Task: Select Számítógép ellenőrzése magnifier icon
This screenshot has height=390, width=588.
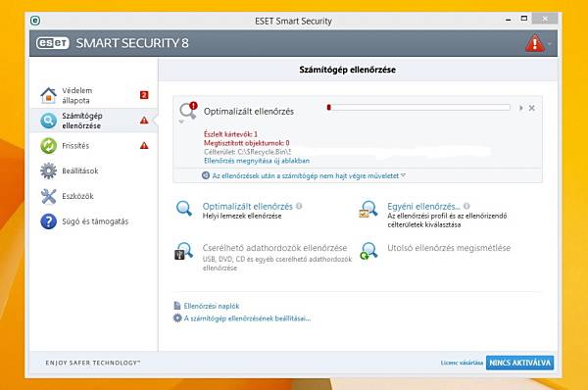Action: (x=48, y=121)
